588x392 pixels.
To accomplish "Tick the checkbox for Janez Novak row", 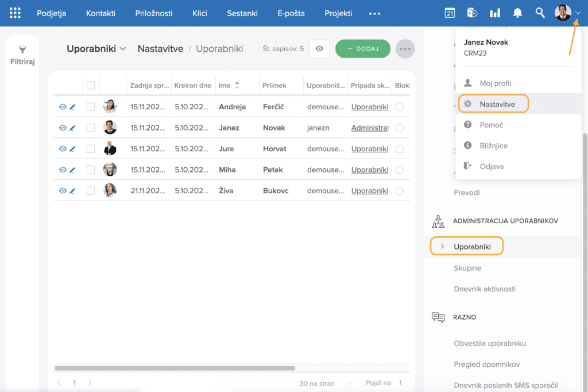I will (91, 128).
